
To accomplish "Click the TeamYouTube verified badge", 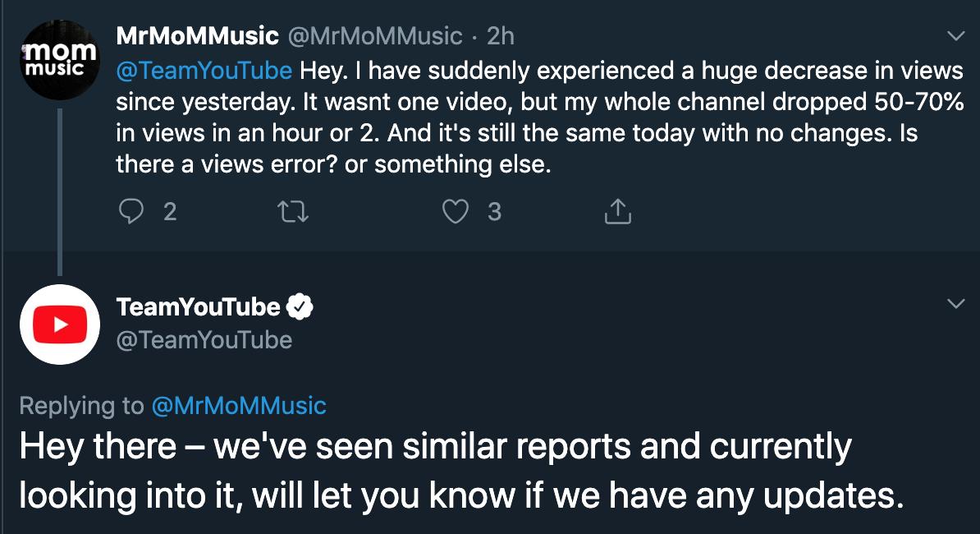I will point(301,307).
